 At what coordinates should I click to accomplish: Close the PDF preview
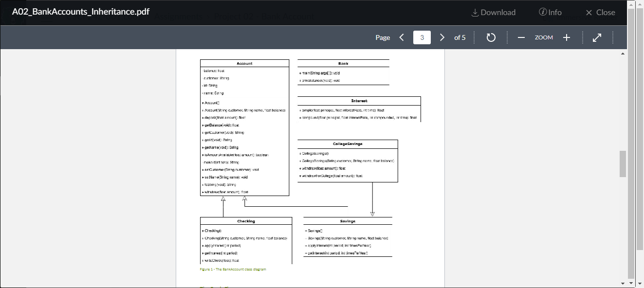[600, 13]
